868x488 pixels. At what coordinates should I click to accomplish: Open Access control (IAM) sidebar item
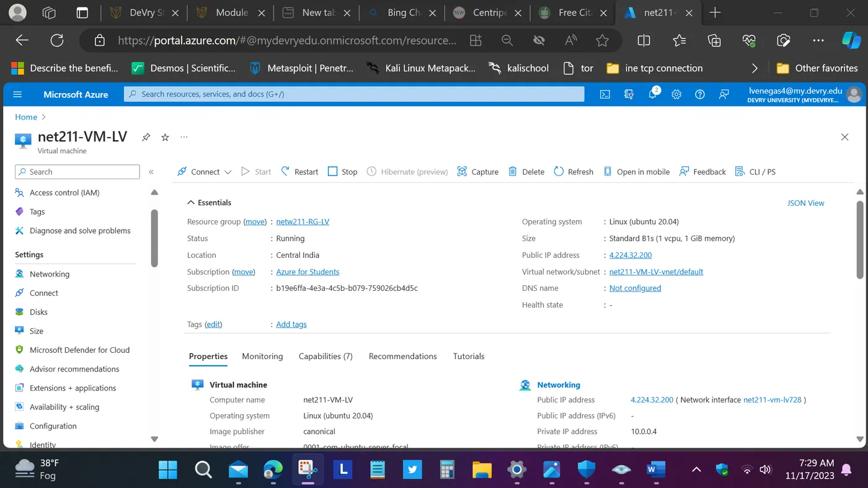pyautogui.click(x=64, y=193)
